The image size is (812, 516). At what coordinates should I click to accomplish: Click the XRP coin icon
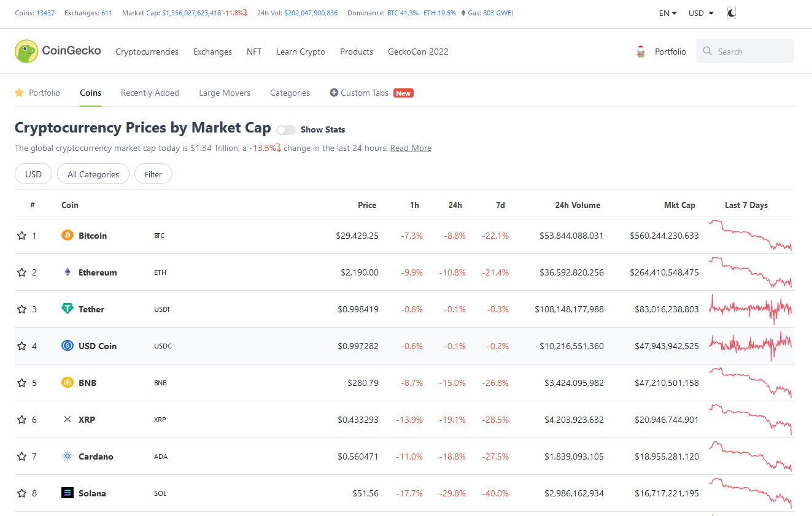(68, 420)
